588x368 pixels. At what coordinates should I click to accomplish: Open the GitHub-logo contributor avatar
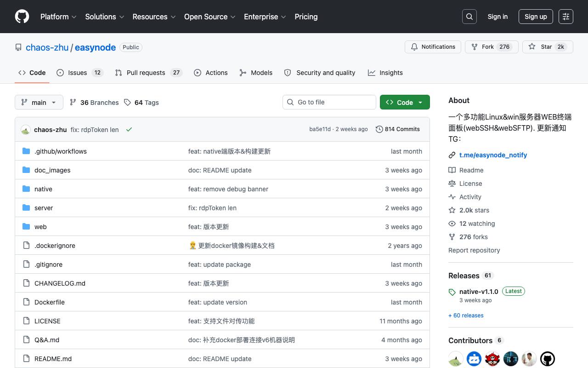click(x=548, y=359)
